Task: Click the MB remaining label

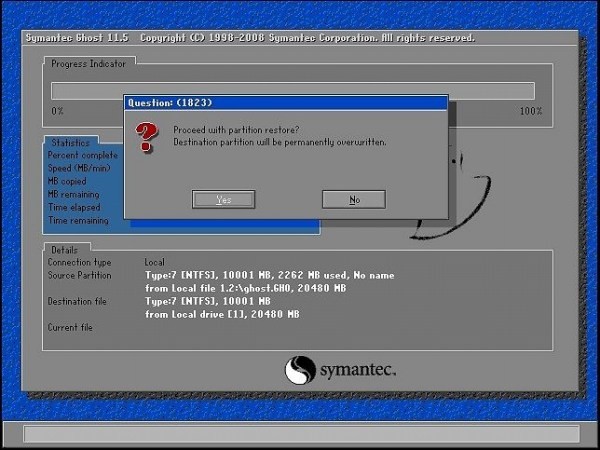Action: click(x=73, y=194)
